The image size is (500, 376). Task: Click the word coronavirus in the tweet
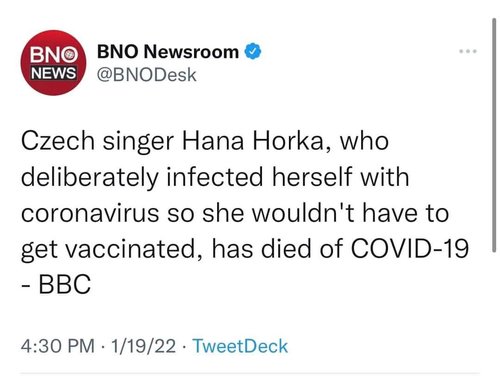coord(90,213)
